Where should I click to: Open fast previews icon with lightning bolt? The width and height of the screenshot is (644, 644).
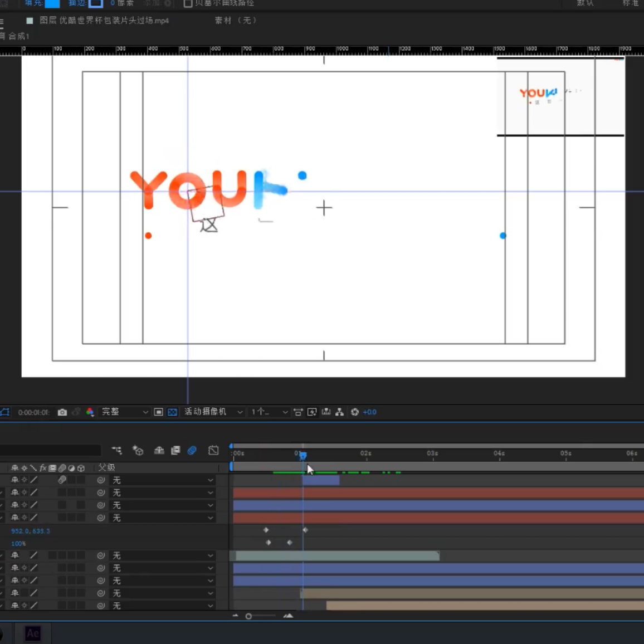[x=312, y=412]
